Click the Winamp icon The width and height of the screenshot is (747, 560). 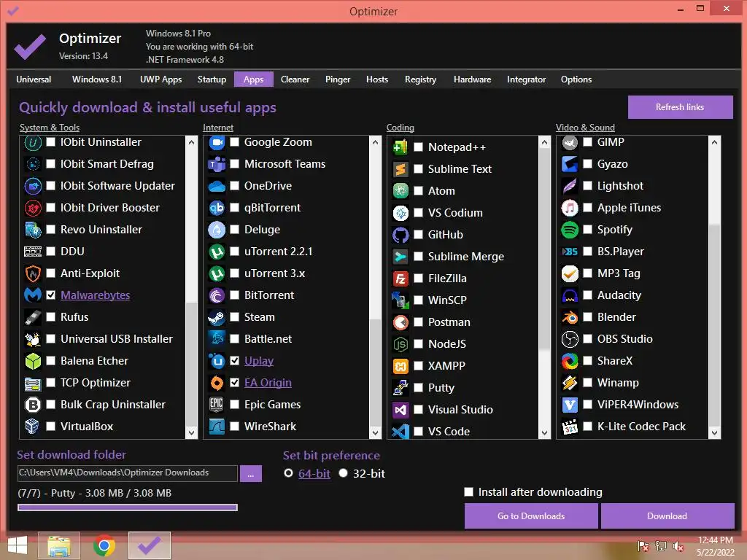[x=570, y=383]
